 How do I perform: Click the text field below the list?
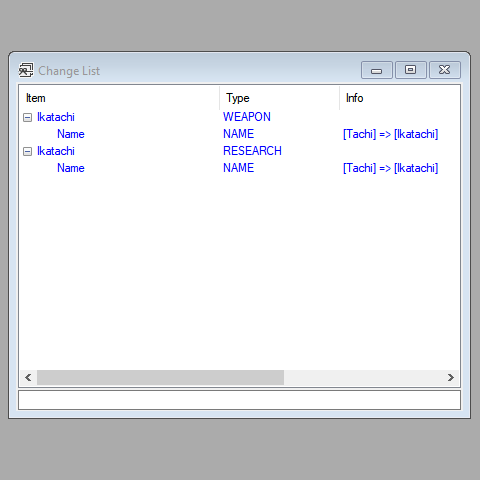pos(239,400)
